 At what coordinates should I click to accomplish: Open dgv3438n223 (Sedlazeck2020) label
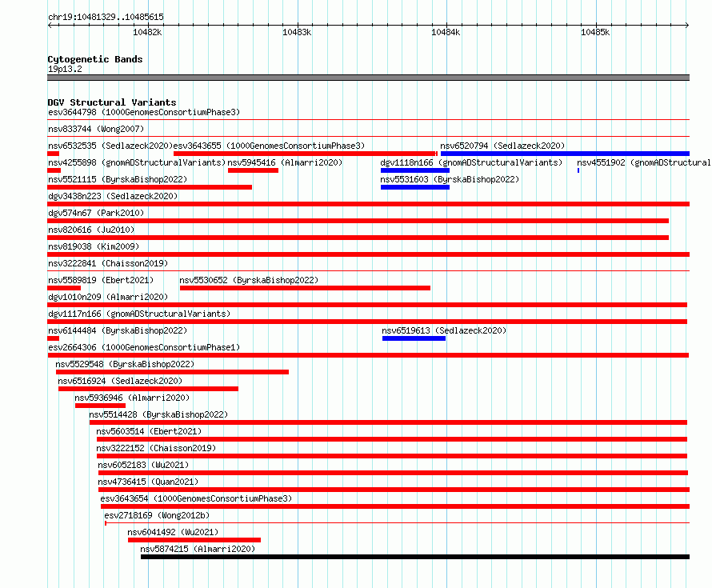(113, 196)
